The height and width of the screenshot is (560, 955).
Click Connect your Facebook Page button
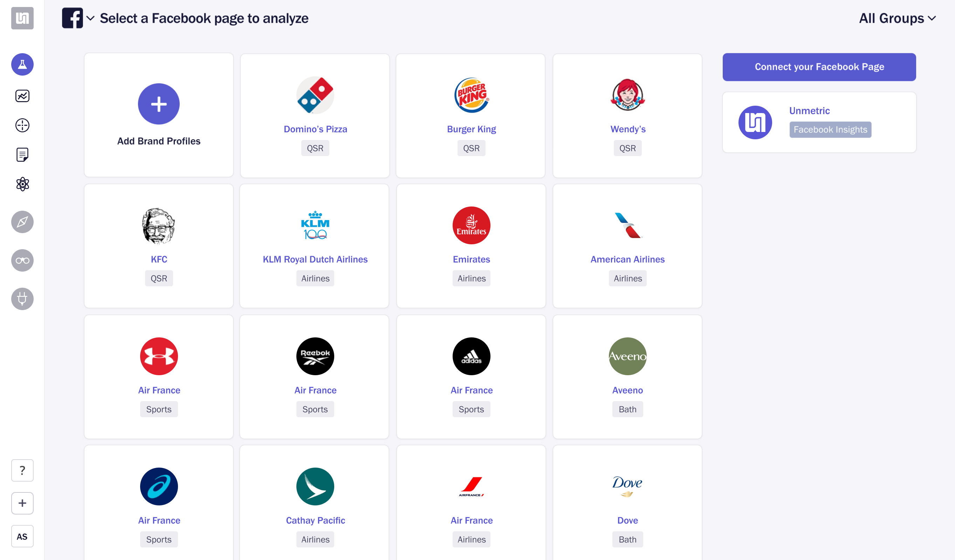(819, 67)
